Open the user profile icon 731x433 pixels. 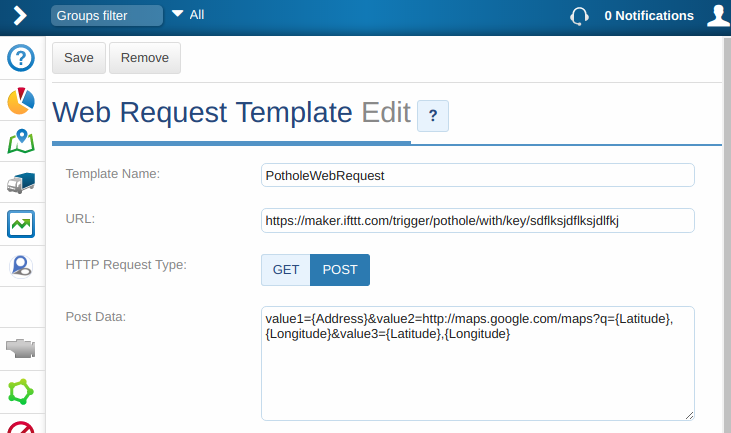tap(717, 16)
